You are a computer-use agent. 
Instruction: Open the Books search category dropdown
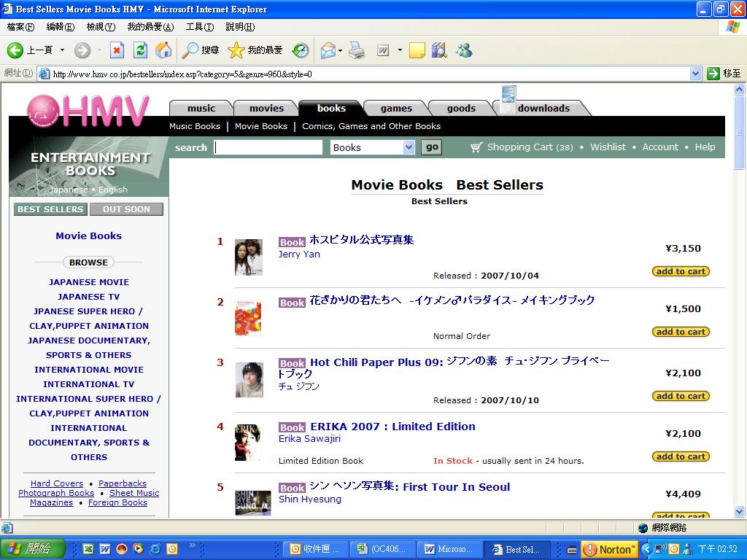409,147
